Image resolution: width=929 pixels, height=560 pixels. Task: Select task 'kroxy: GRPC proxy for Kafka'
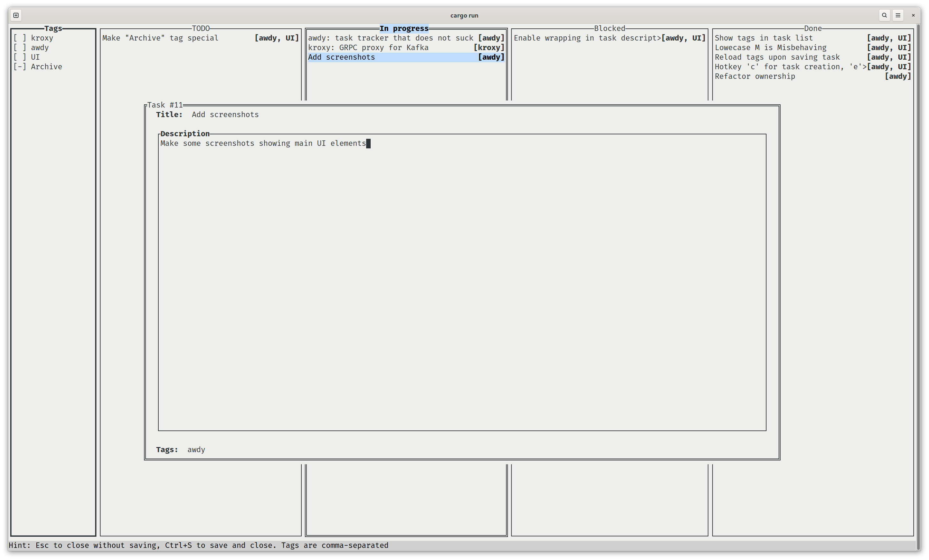click(x=406, y=48)
